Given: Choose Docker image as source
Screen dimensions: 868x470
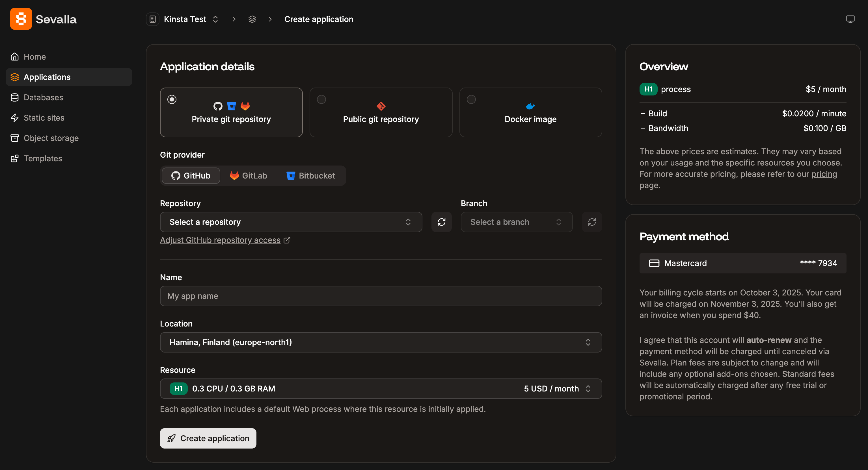Looking at the screenshot, I should click(x=530, y=112).
